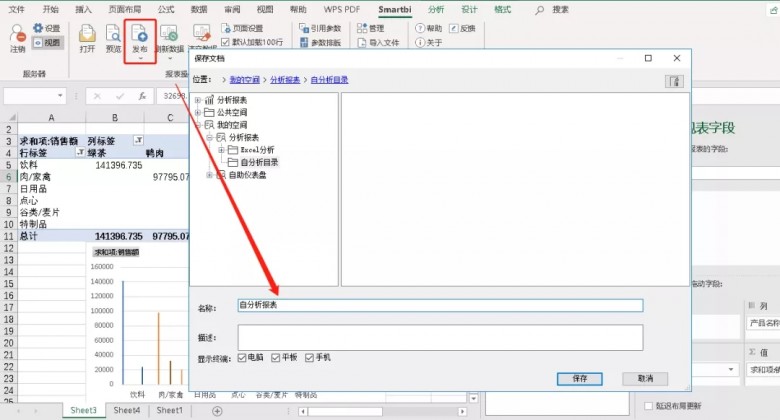
Task: Open the Name Box dropdown
Action: pyautogui.click(x=60, y=96)
